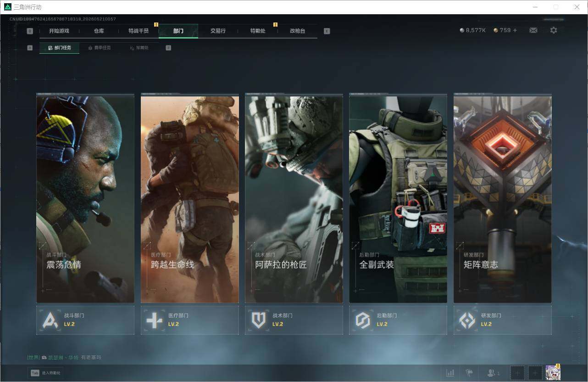This screenshot has height=382, width=588.
Task: Click the medical department cross emblem
Action: [154, 320]
